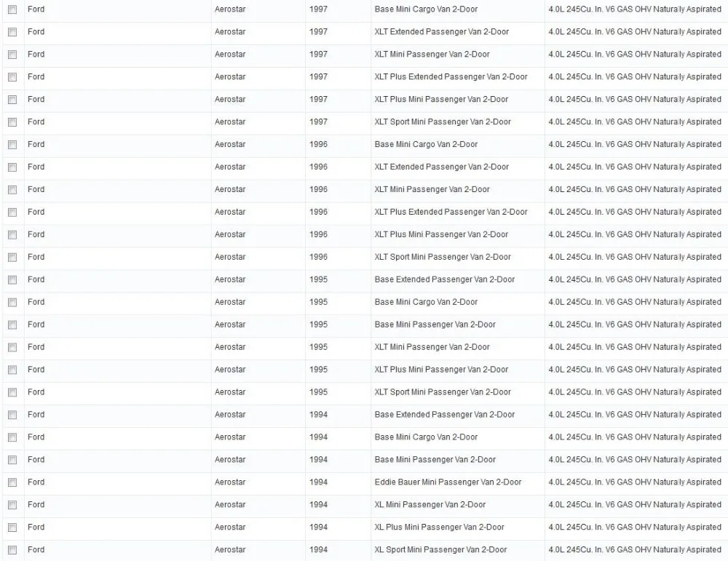This screenshot has width=728, height=561.
Task: Click the 'Eddie Bauer Mini Passenger Van 2-Door' text
Action: [448, 482]
